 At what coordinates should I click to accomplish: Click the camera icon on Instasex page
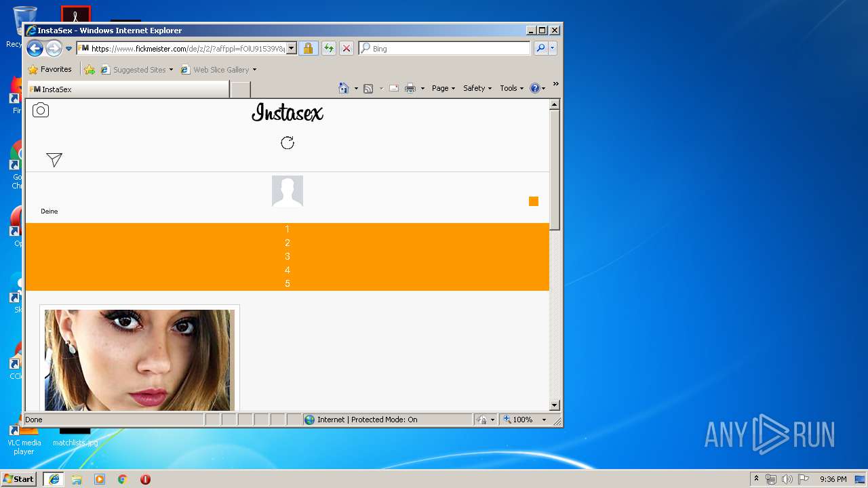(x=41, y=110)
